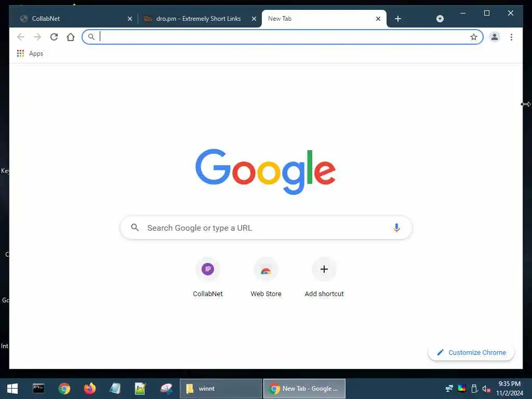The width and height of the screenshot is (532, 399).
Task: Click the muted volume tray icon
Action: tap(486, 389)
